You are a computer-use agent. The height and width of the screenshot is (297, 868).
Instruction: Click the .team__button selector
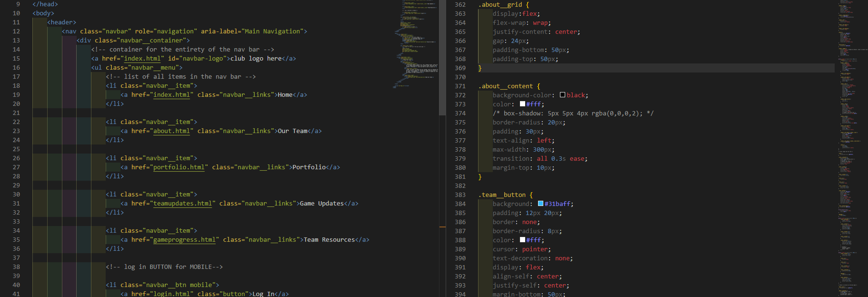[501, 195]
